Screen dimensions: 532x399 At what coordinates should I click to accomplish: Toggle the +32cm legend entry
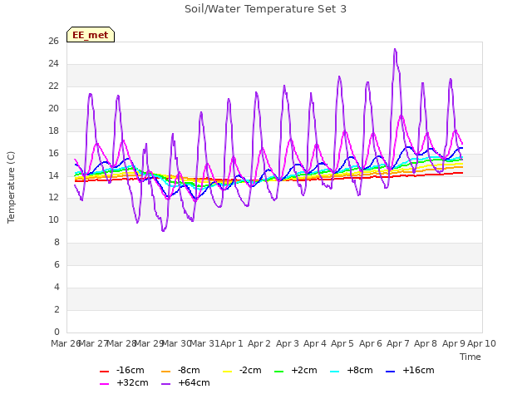(x=124, y=382)
